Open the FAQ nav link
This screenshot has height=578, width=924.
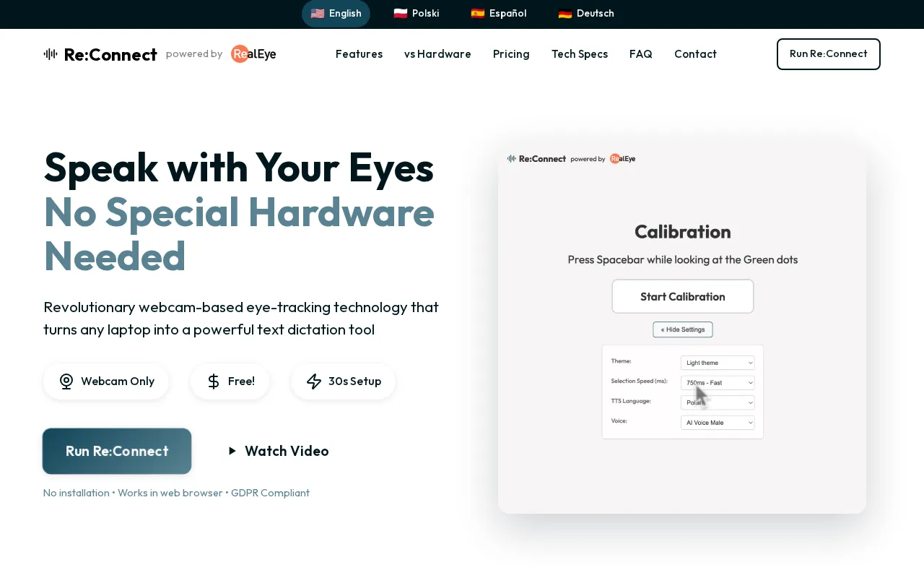641,54
